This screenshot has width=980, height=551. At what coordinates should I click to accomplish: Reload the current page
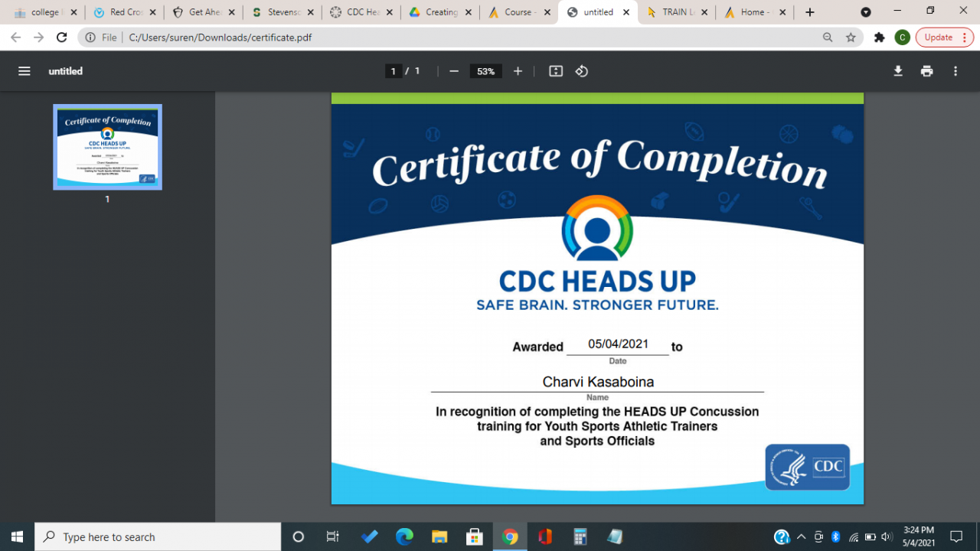tap(62, 37)
